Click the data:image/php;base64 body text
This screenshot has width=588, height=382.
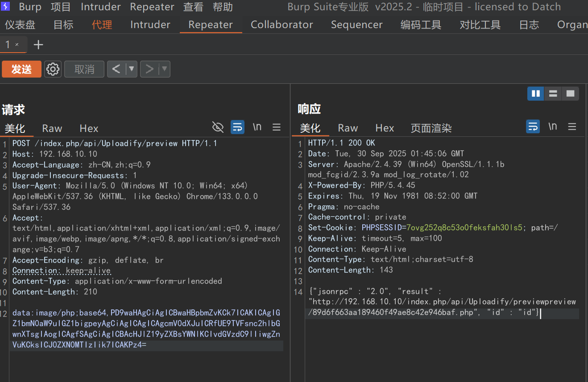pos(146,329)
